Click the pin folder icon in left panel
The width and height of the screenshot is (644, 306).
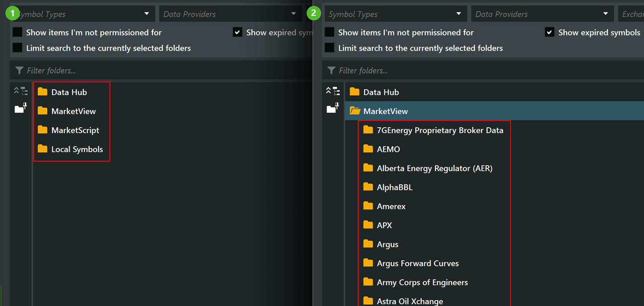point(21,108)
